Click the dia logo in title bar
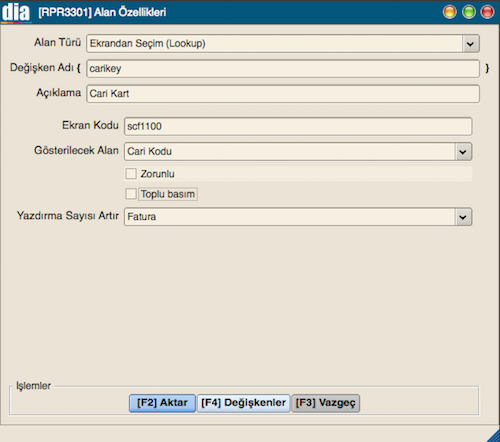Viewport: 500px width, 442px height. click(x=16, y=12)
